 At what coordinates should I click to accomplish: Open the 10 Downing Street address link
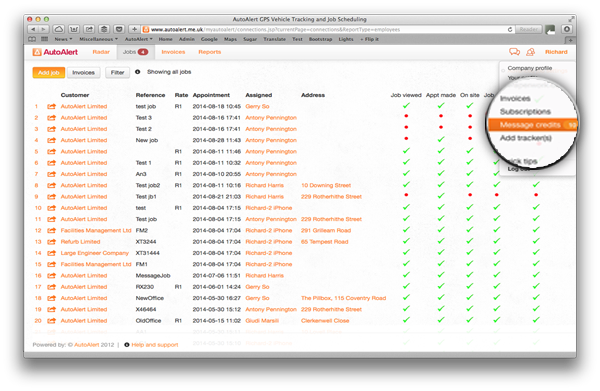click(x=326, y=186)
